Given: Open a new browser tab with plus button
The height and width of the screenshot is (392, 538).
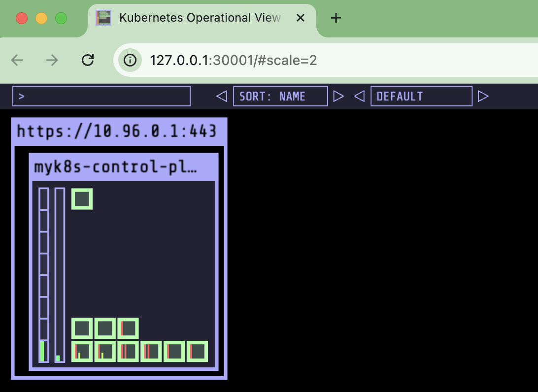Looking at the screenshot, I should point(336,18).
